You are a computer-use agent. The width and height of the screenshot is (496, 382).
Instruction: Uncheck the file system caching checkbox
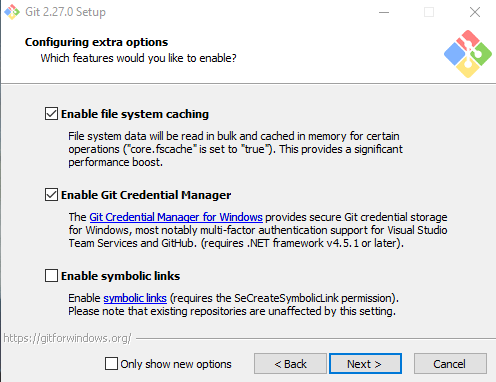pyautogui.click(x=51, y=114)
